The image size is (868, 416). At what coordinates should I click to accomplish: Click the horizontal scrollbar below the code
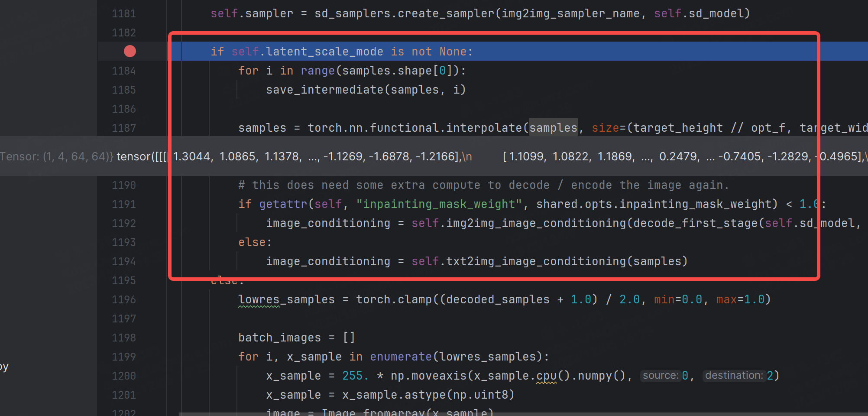click(x=523, y=414)
